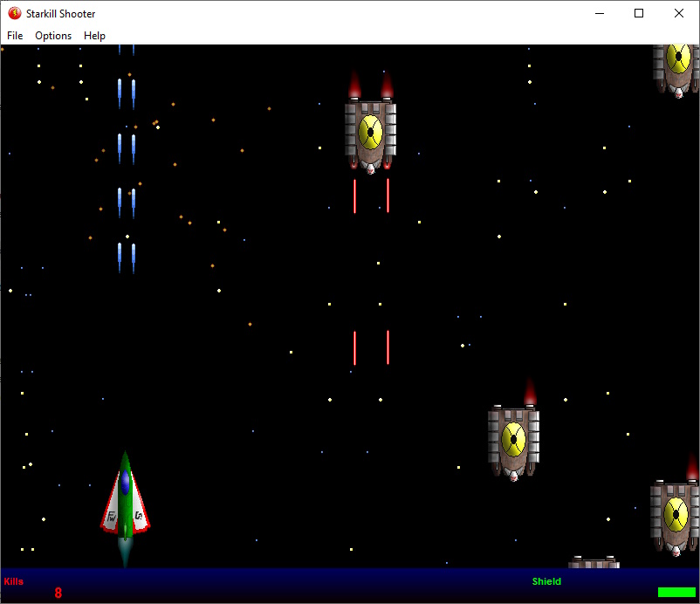700x604 pixels.
Task: Click the topmost pair of blue player laser bolts
Action: pos(127,49)
